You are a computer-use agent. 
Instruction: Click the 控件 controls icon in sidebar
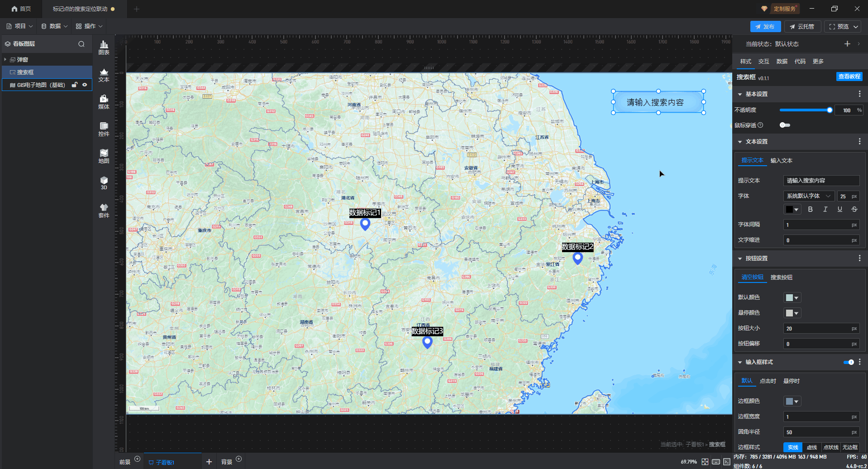click(104, 129)
